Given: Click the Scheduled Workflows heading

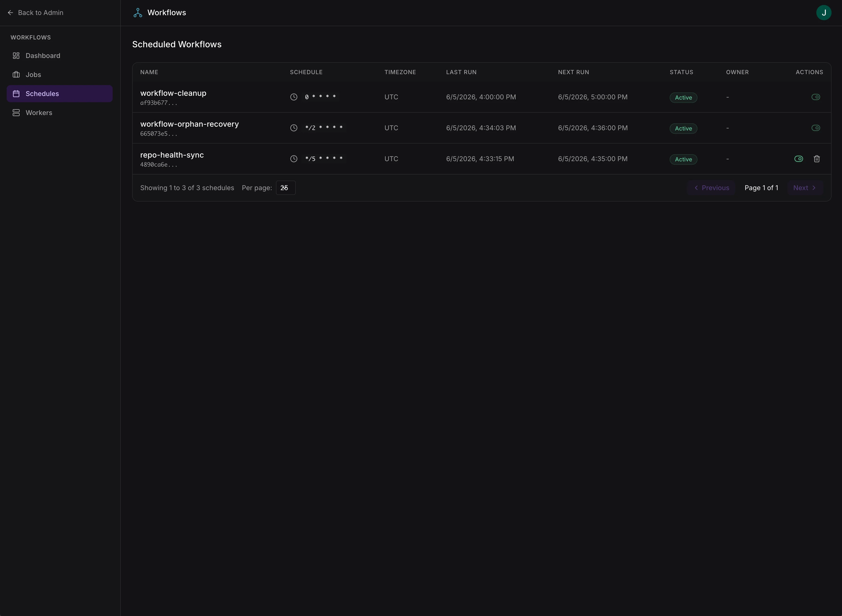Looking at the screenshot, I should tap(177, 44).
